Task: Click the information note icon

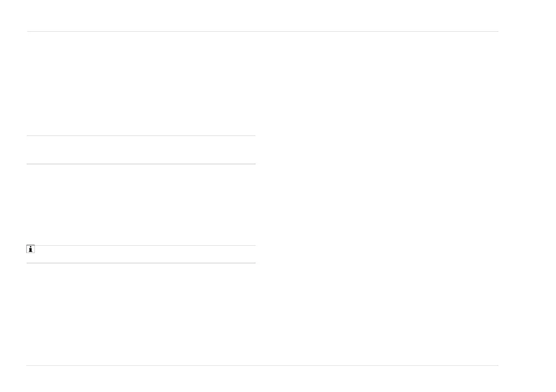Action: (30, 249)
